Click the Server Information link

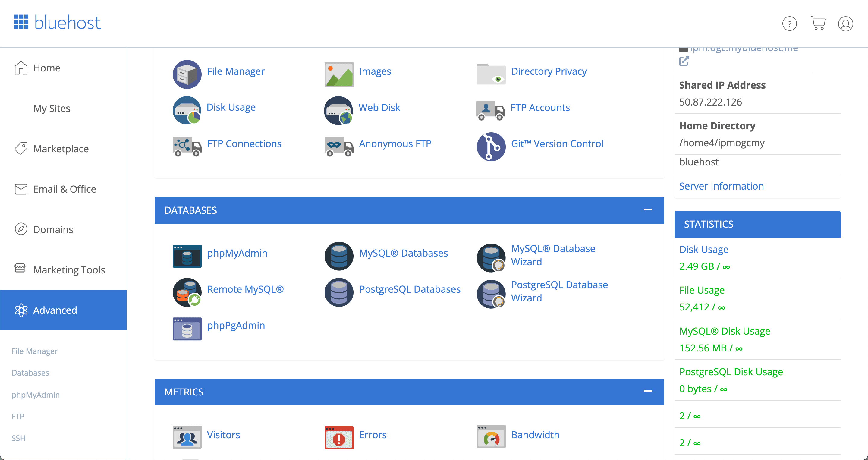722,186
